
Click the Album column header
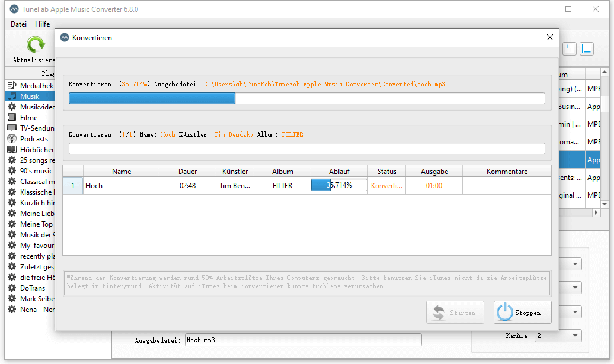(x=282, y=171)
